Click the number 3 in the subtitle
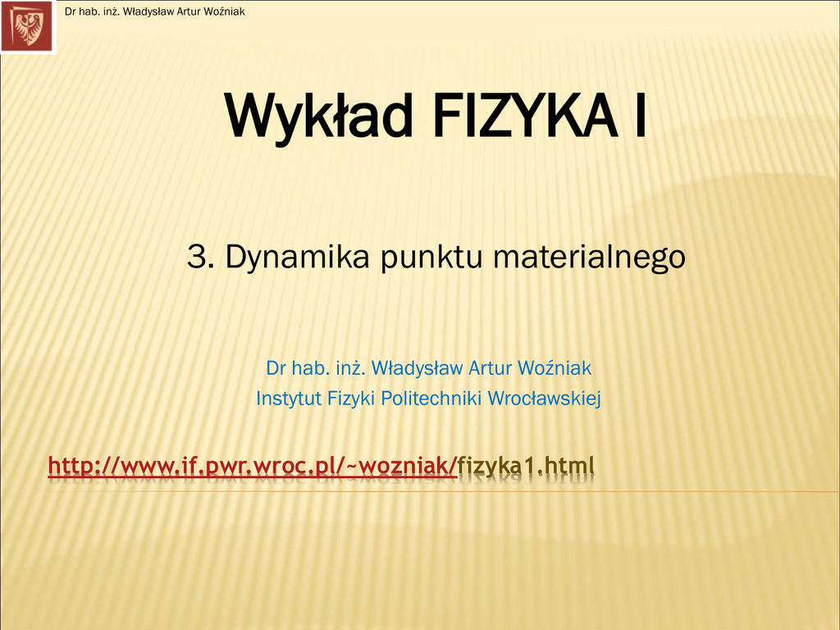Viewport: 840px width, 630px height. (197, 257)
